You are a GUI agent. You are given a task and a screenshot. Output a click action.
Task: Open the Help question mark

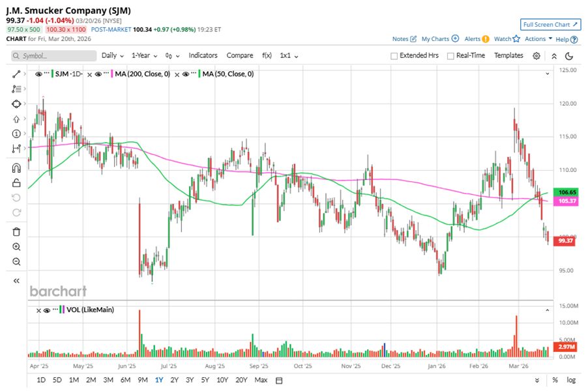(574, 39)
